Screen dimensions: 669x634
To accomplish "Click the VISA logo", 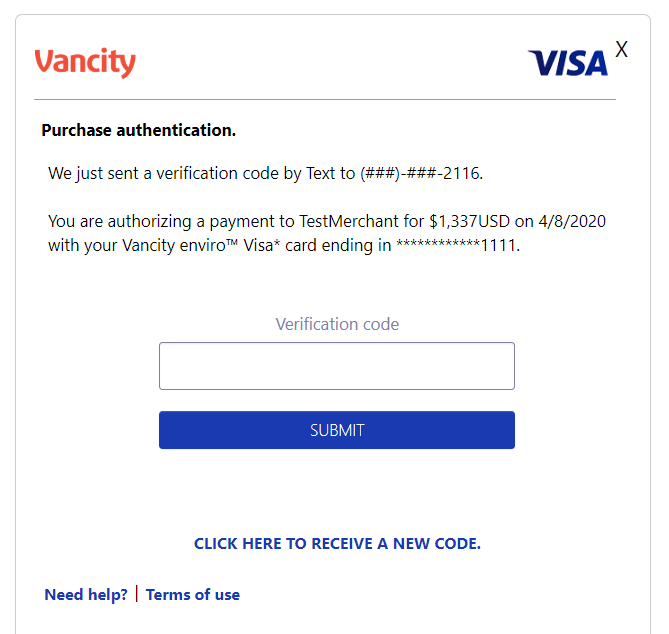I will click(x=568, y=64).
